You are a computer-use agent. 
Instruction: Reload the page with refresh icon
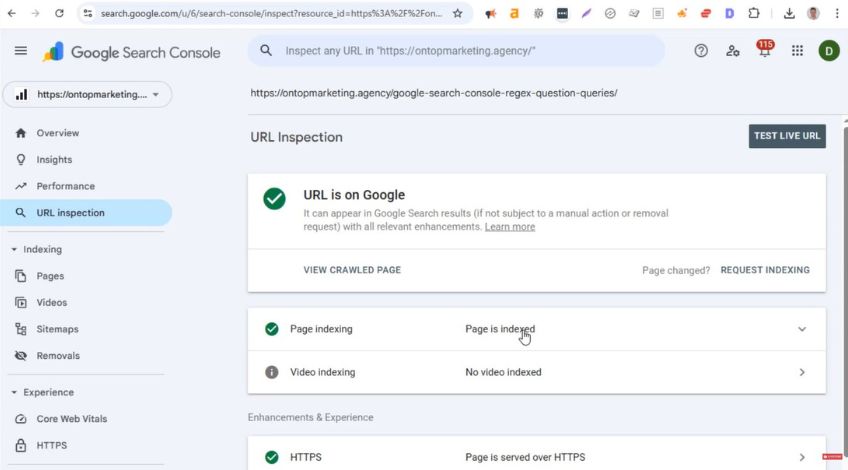coord(59,13)
